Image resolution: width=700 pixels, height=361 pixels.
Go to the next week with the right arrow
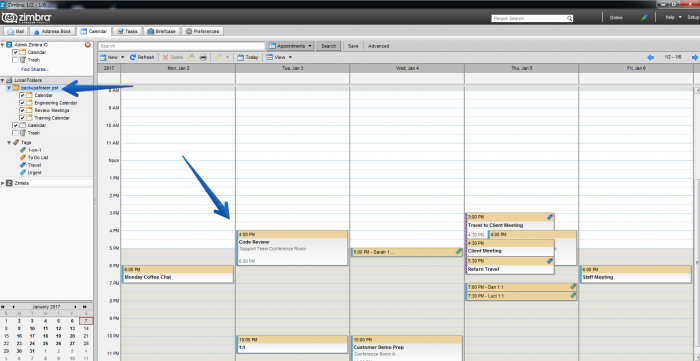[x=695, y=57]
